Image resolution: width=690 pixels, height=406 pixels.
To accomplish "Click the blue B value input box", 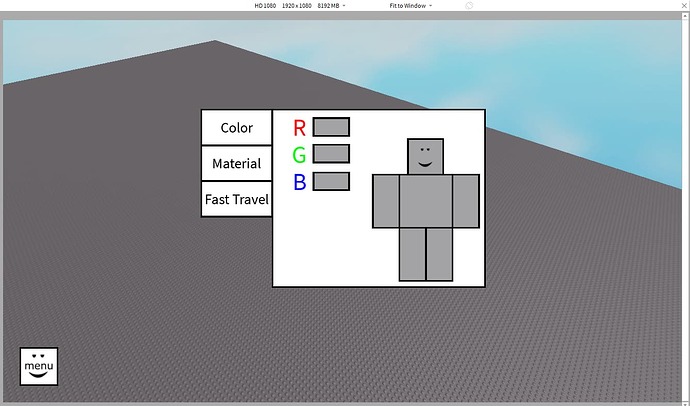I will point(331,181).
